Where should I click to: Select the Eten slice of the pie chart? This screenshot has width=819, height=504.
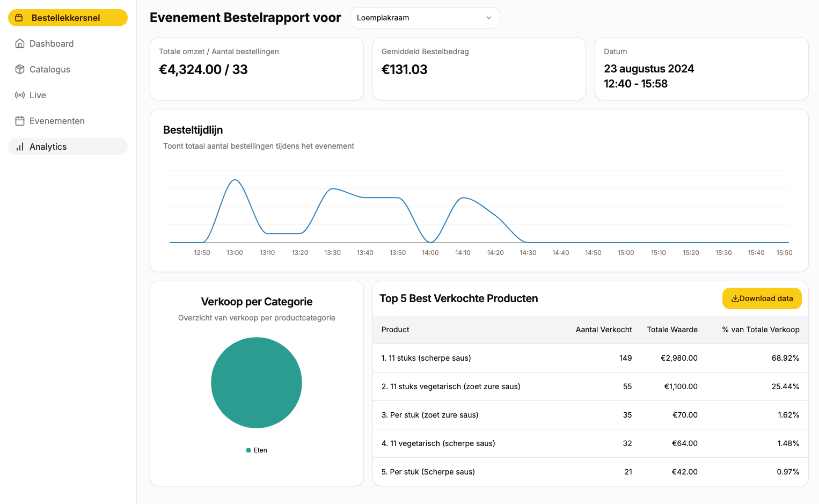[x=257, y=383]
